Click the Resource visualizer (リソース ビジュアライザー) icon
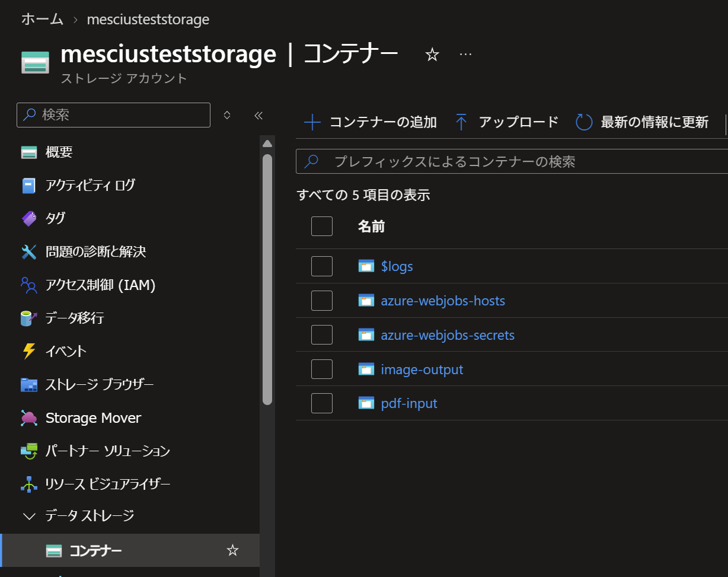 click(29, 484)
